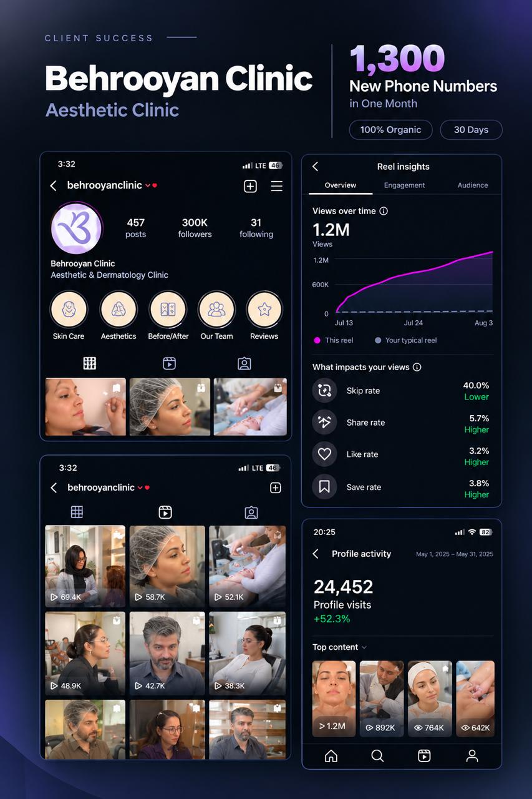
Task: Click the 300K followers count
Action: click(x=195, y=228)
